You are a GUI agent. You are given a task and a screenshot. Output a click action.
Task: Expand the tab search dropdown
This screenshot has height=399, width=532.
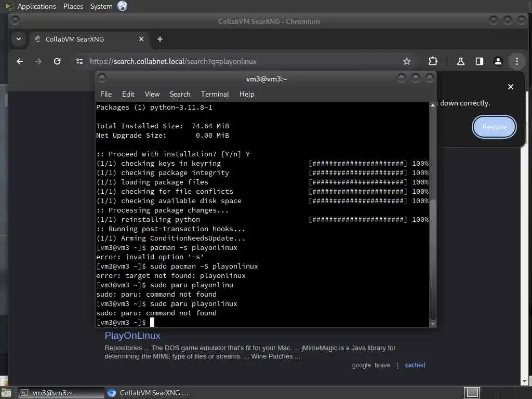[19, 39]
